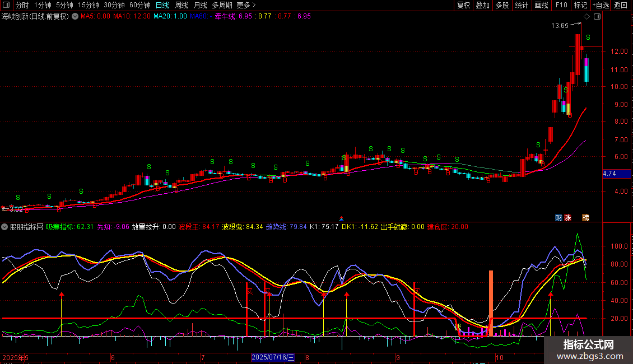Open the F10 company info

(x=561, y=5)
